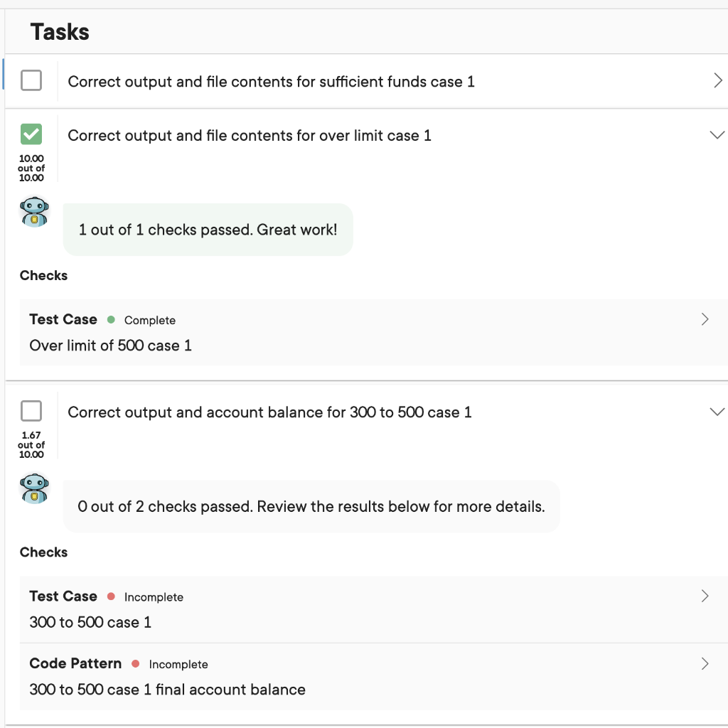Click the robot icon beside the checks passed message

click(34, 212)
